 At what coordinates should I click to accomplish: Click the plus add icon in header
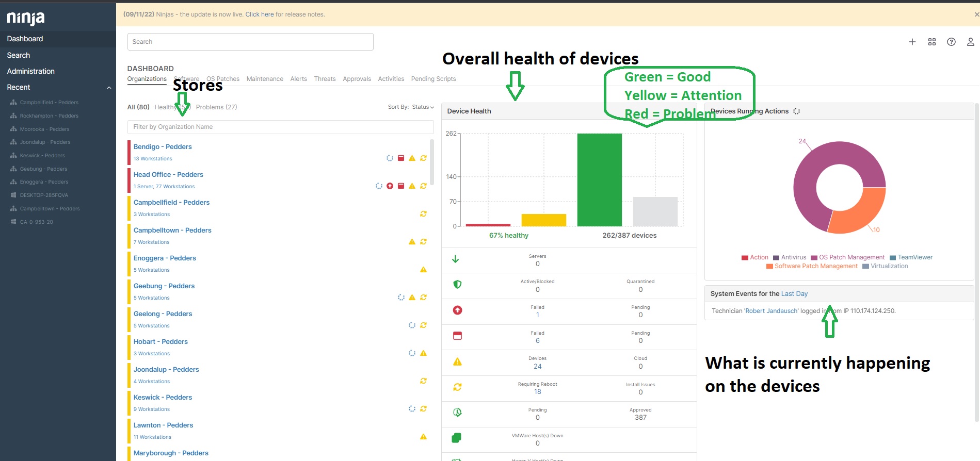pos(912,42)
